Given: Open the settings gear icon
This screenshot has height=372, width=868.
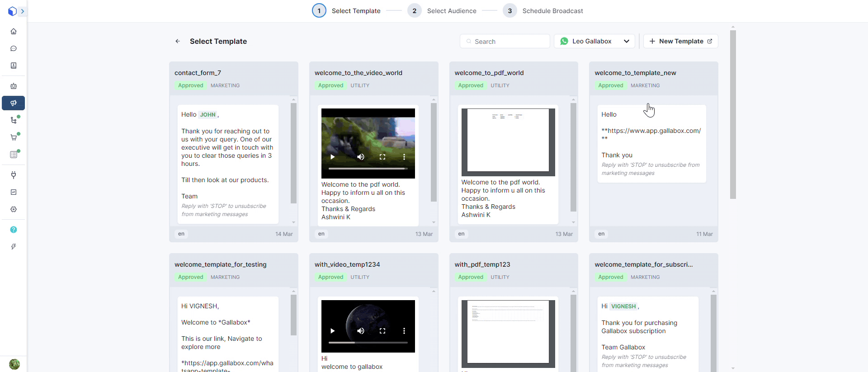Looking at the screenshot, I should 14,209.
